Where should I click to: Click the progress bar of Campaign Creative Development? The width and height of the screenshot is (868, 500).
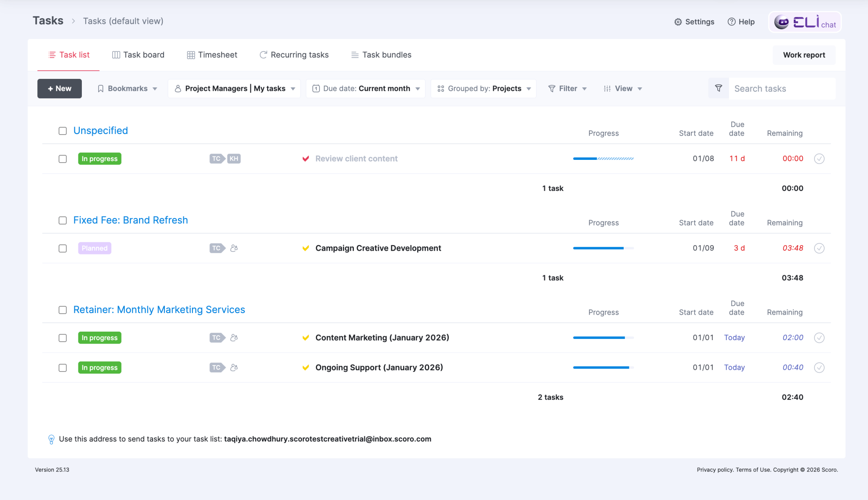point(603,248)
